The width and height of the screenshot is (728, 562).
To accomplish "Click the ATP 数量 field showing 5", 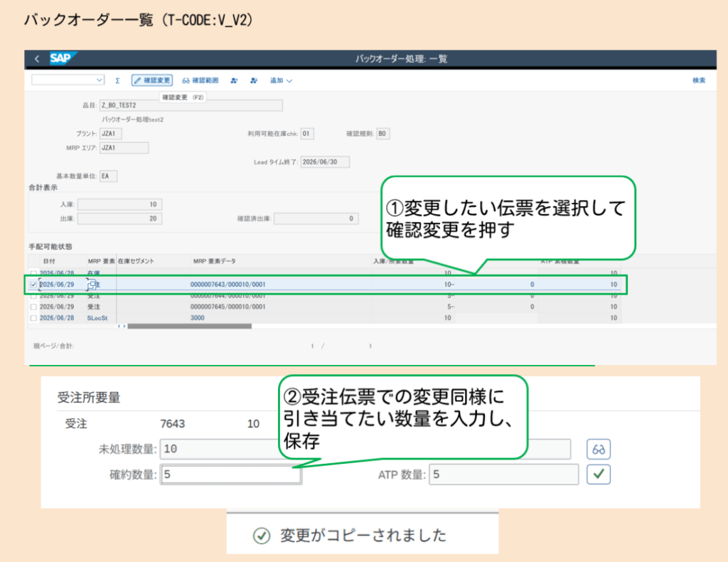I will point(504,474).
